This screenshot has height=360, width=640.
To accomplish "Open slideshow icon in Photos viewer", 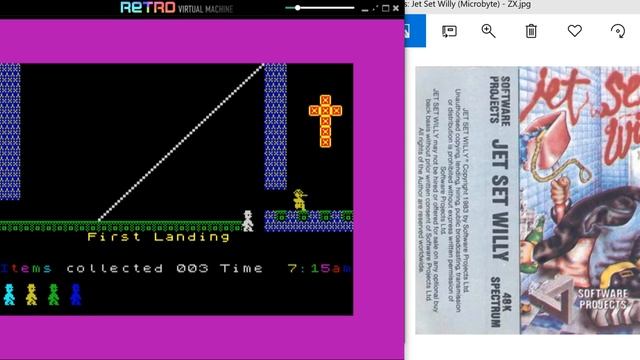I will pyautogui.click(x=449, y=31).
